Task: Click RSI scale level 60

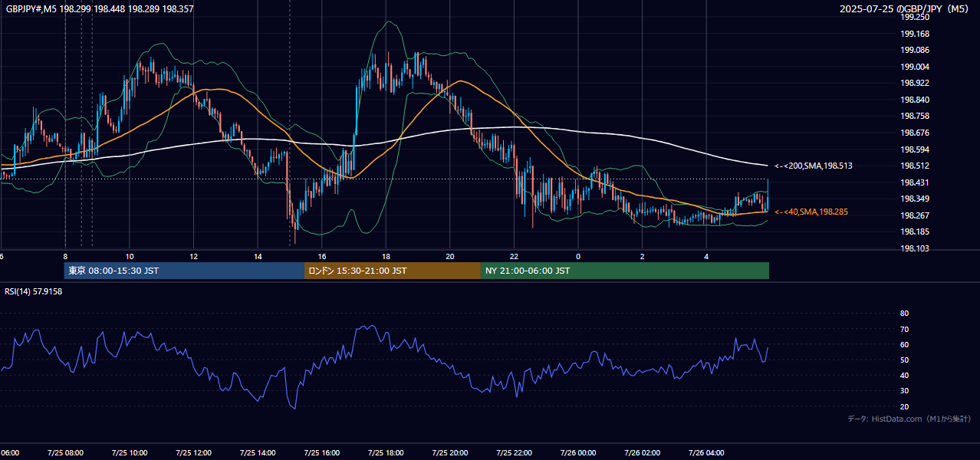Action: [904, 344]
